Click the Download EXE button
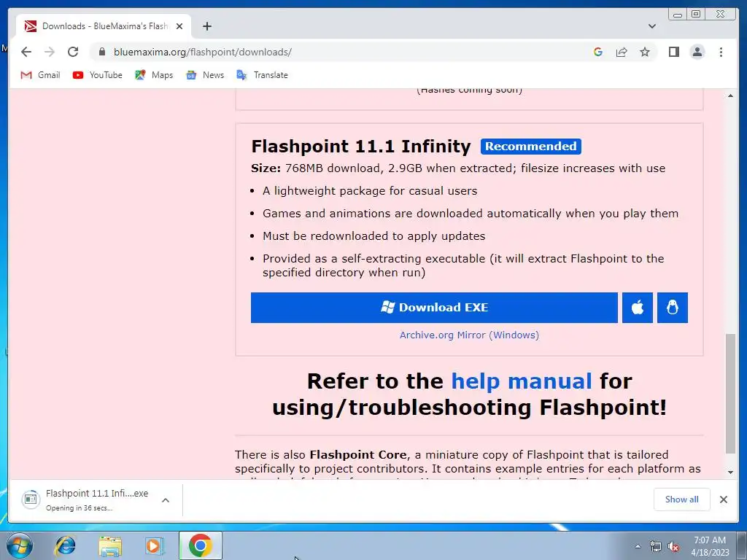Viewport: 747px width, 560px height. point(434,308)
